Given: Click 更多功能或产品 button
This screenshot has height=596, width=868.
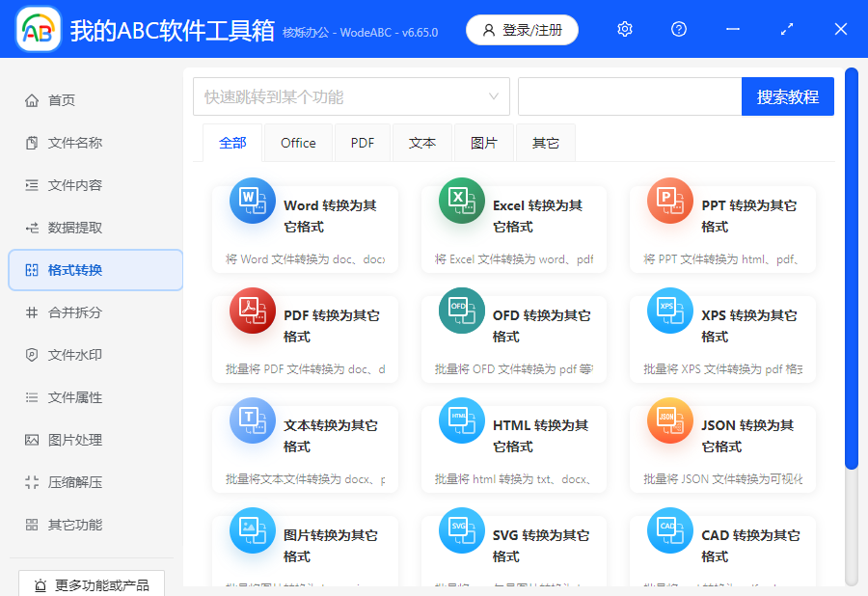Looking at the screenshot, I should 92,583.
